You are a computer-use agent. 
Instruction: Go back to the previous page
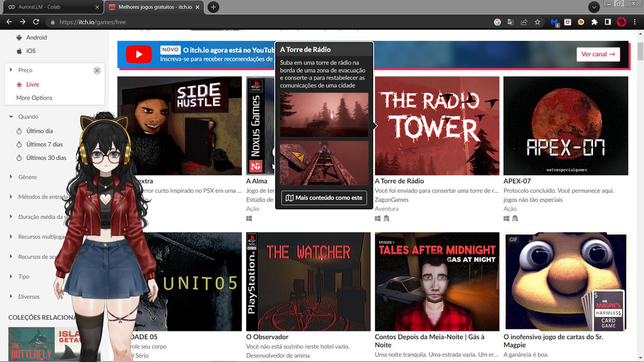9,22
